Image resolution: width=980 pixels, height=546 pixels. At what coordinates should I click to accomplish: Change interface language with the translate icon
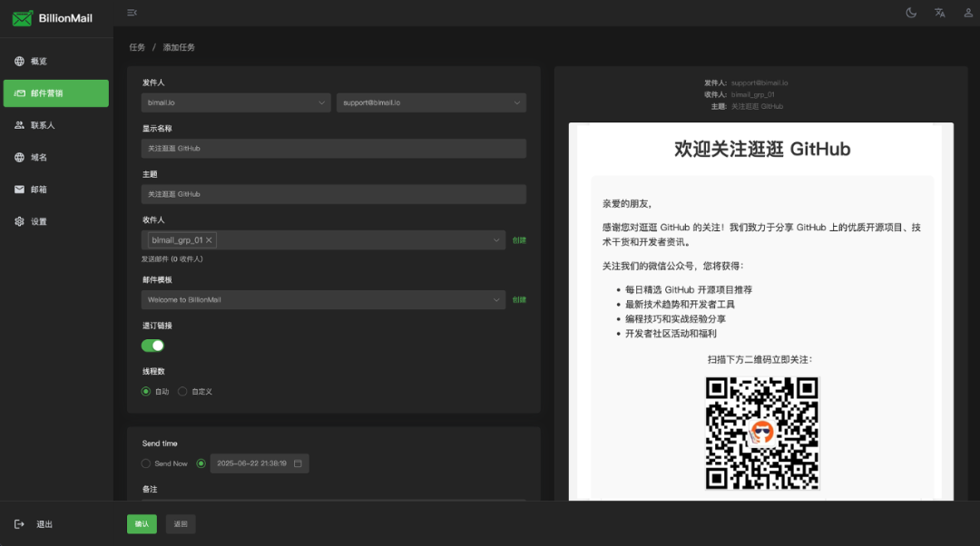[x=939, y=13]
